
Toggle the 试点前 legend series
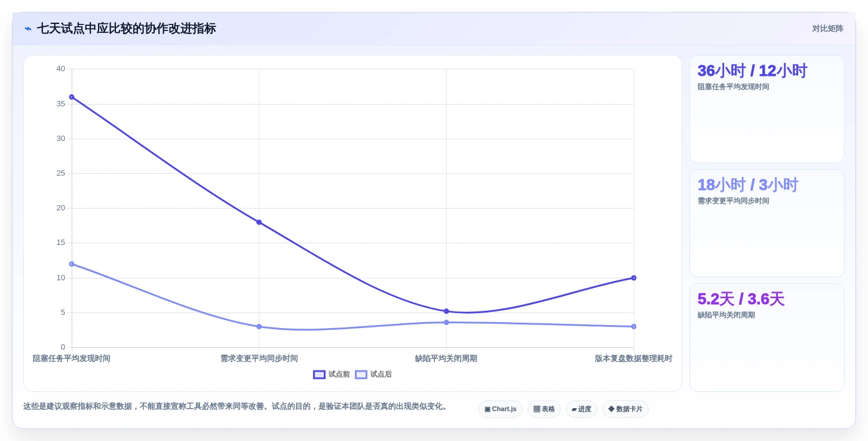(x=332, y=375)
